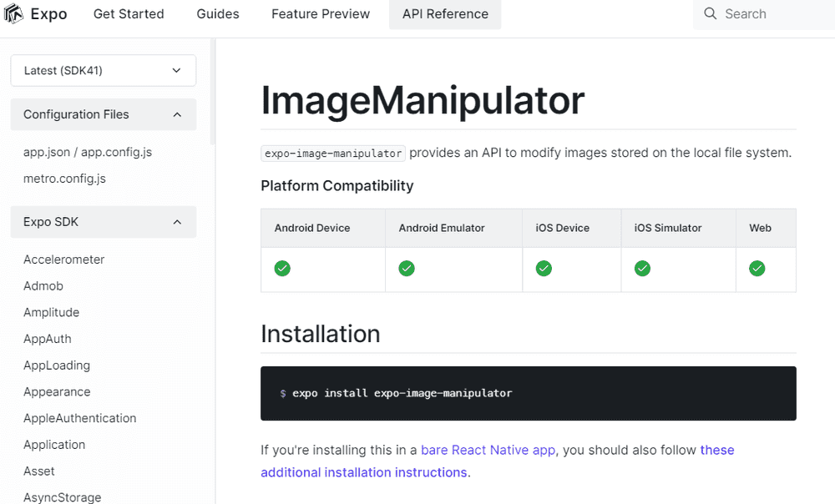Go to Appearance docs
835x504 pixels.
tap(57, 392)
